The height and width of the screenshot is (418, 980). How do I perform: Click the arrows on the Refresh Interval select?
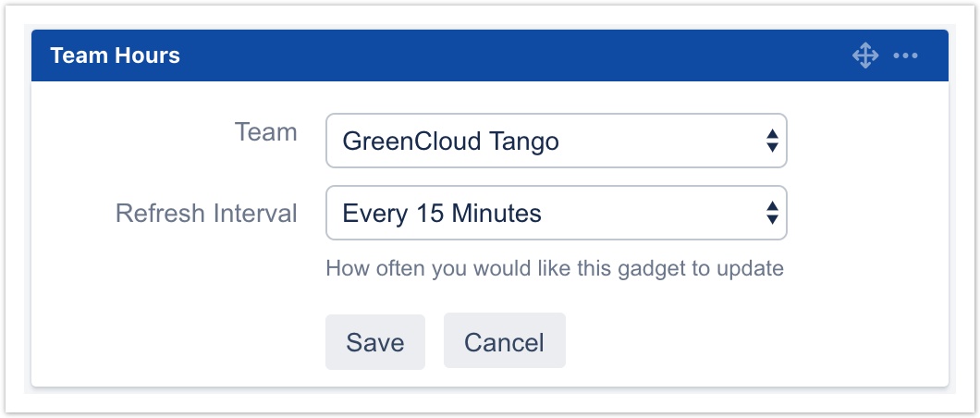tap(772, 214)
